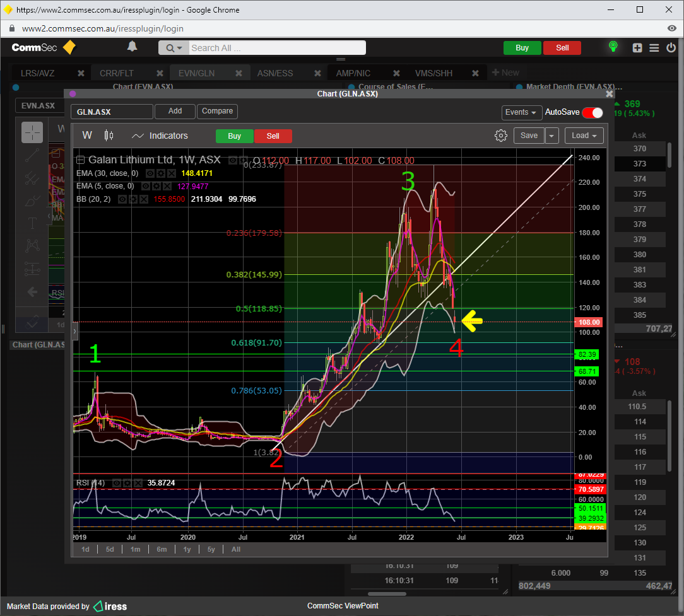The height and width of the screenshot is (616, 684).
Task: Open the notifications bell
Action: pos(132,47)
